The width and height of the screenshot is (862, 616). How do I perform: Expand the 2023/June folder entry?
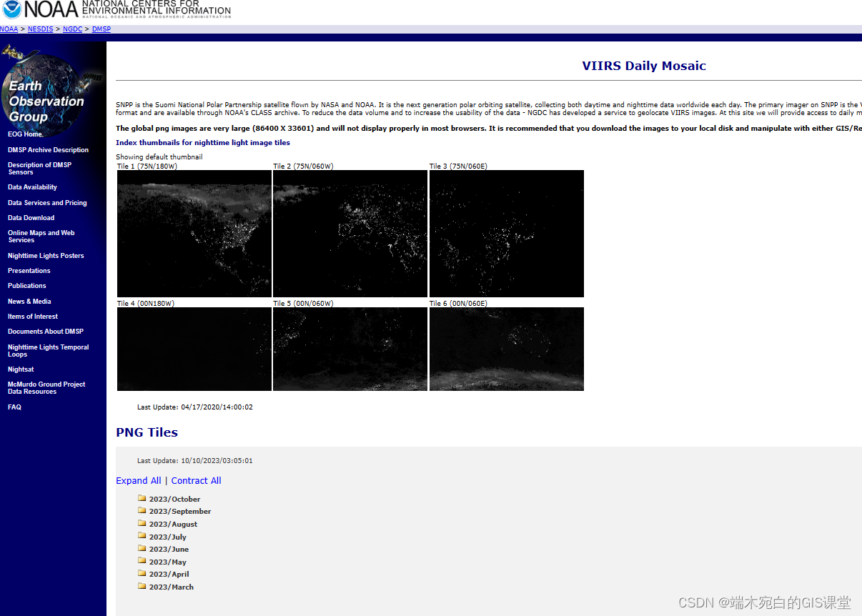click(x=169, y=549)
